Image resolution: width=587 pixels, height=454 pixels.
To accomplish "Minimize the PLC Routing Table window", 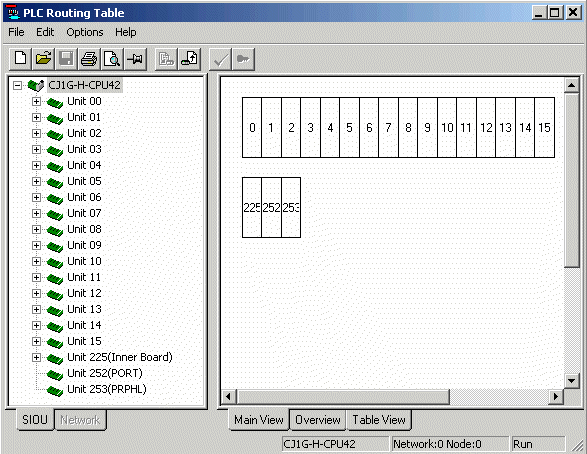I will tap(539, 13).
